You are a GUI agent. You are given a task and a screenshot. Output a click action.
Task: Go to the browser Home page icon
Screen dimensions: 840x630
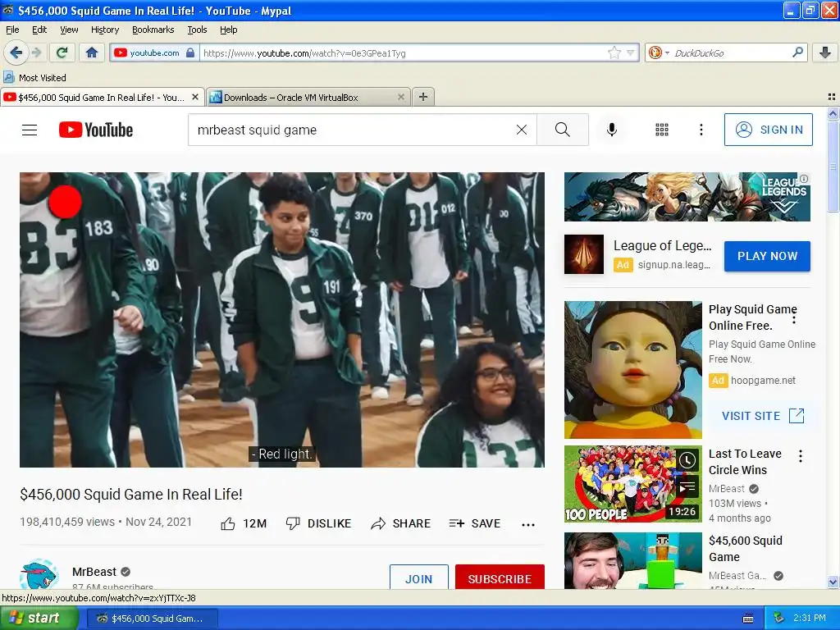[x=92, y=52]
